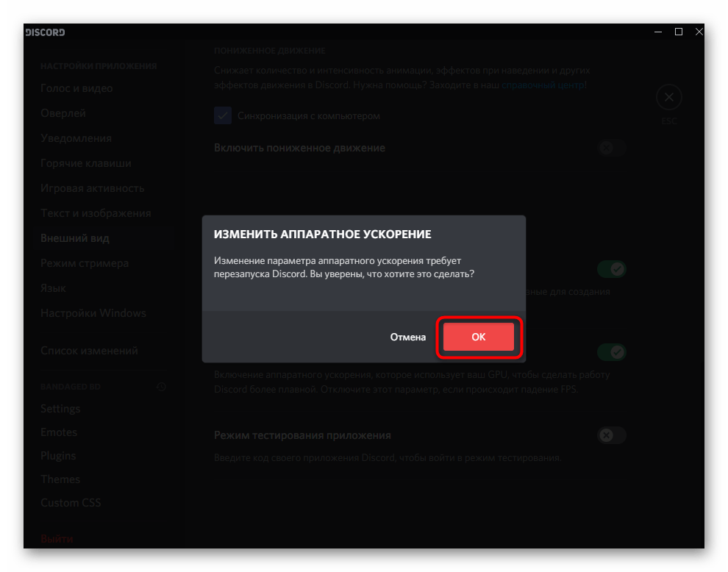This screenshot has height=572, width=728.
Task: Open the справочный центр link
Action: click(x=543, y=85)
